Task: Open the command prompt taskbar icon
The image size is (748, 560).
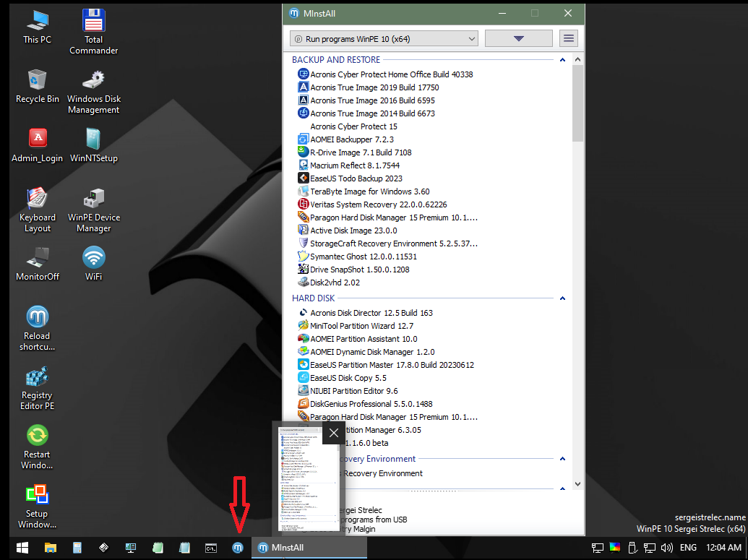Action: pos(211,548)
